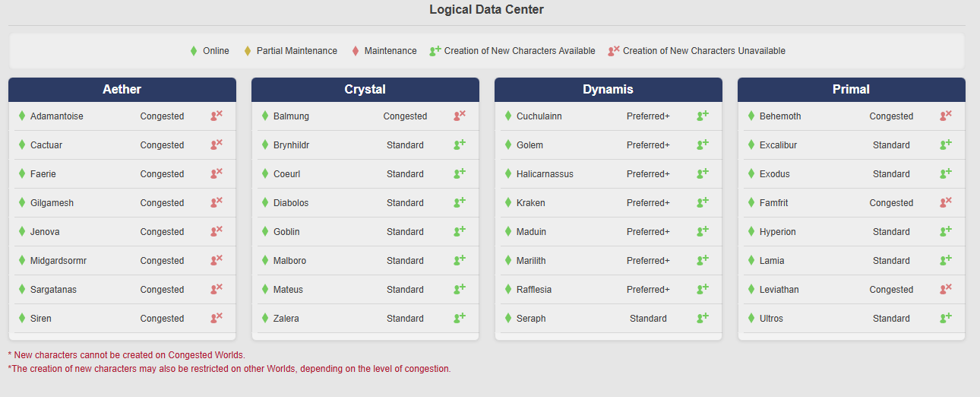Click the Malboro world name
Viewport: 980px width, 397px height.
[x=289, y=261]
